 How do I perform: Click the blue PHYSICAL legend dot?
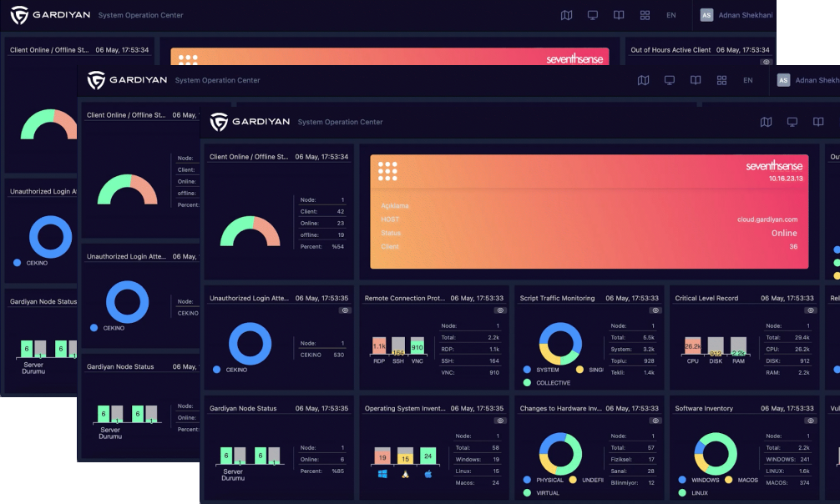(x=527, y=480)
